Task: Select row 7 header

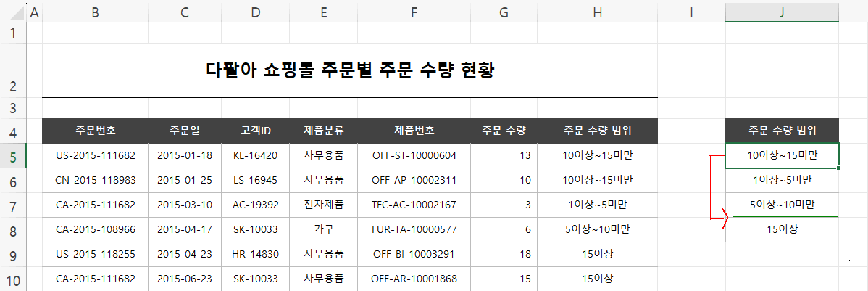Action: 13,205
